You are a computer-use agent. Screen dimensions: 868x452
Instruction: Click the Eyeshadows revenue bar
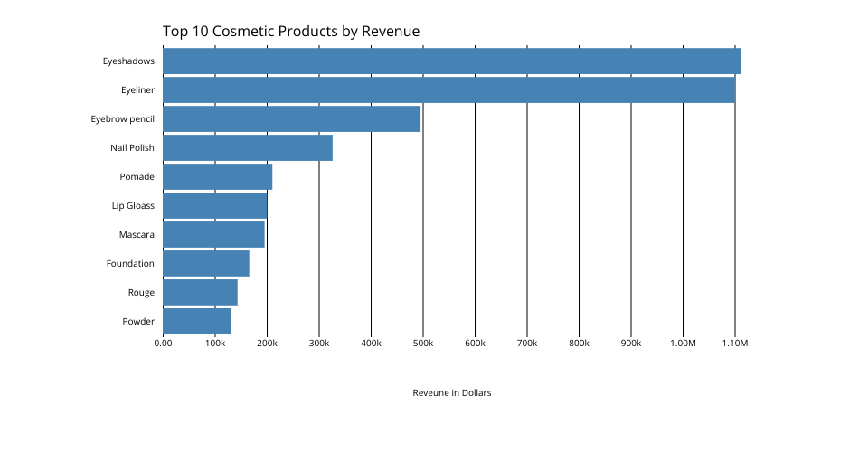452,61
